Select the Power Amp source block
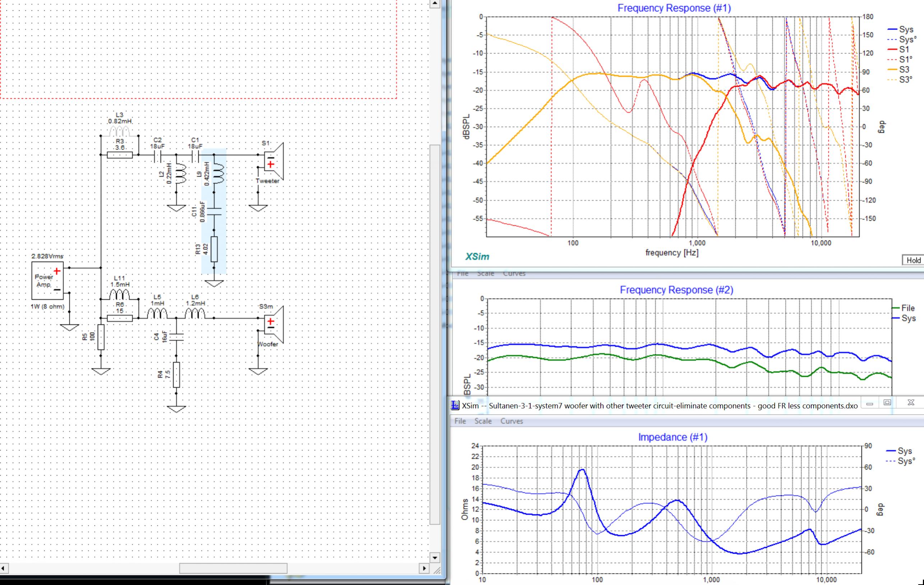Image resolution: width=924 pixels, height=585 pixels. (47, 280)
